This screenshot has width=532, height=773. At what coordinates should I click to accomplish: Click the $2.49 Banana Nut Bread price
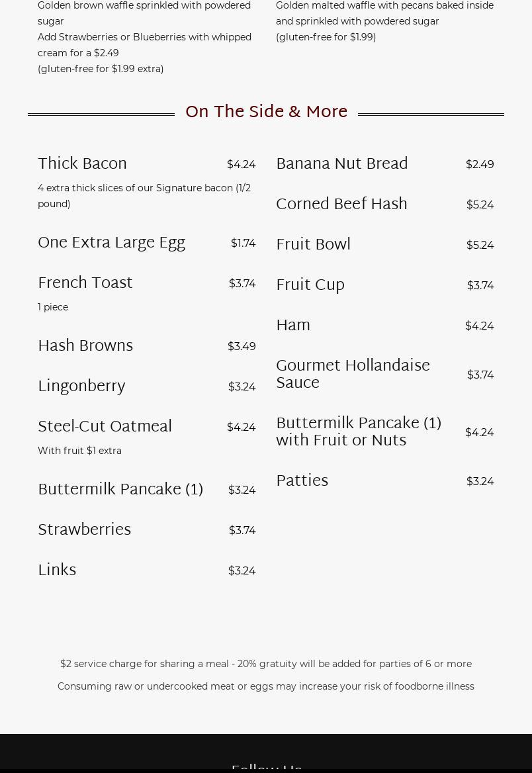pos(480,164)
